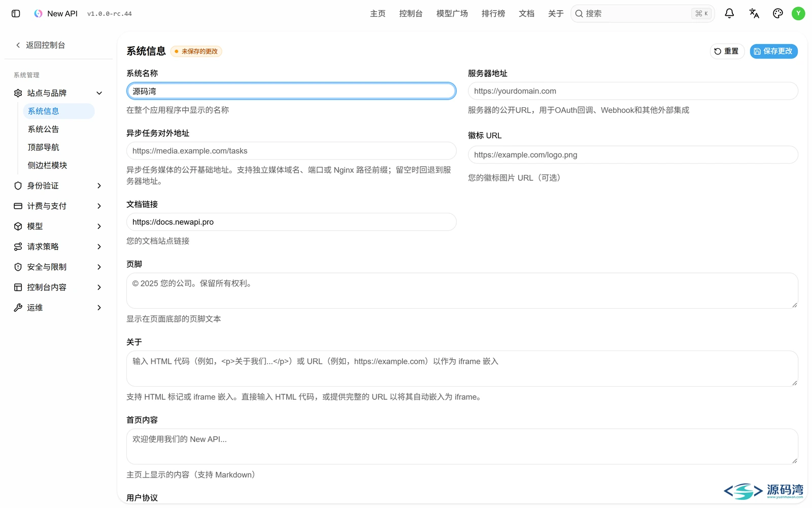Select 系统信息 in the sidebar

pyautogui.click(x=59, y=111)
